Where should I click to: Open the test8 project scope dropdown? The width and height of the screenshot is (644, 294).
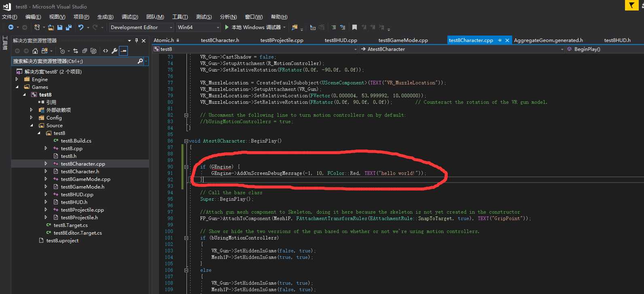[x=255, y=49]
